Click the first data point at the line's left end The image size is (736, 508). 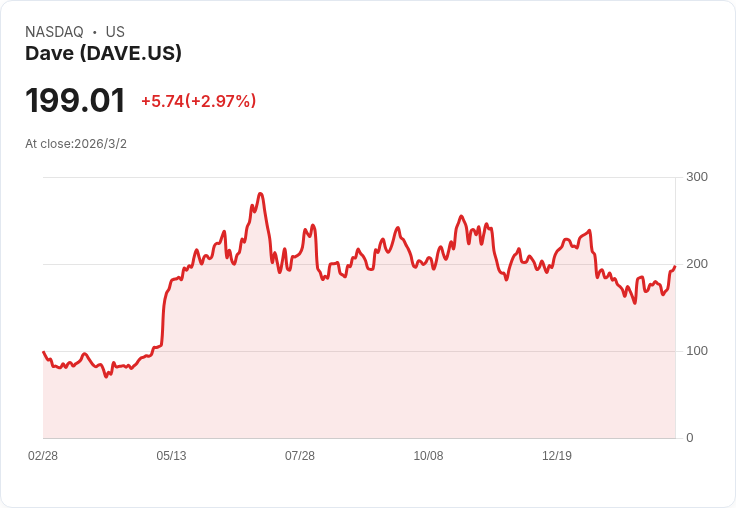43,352
